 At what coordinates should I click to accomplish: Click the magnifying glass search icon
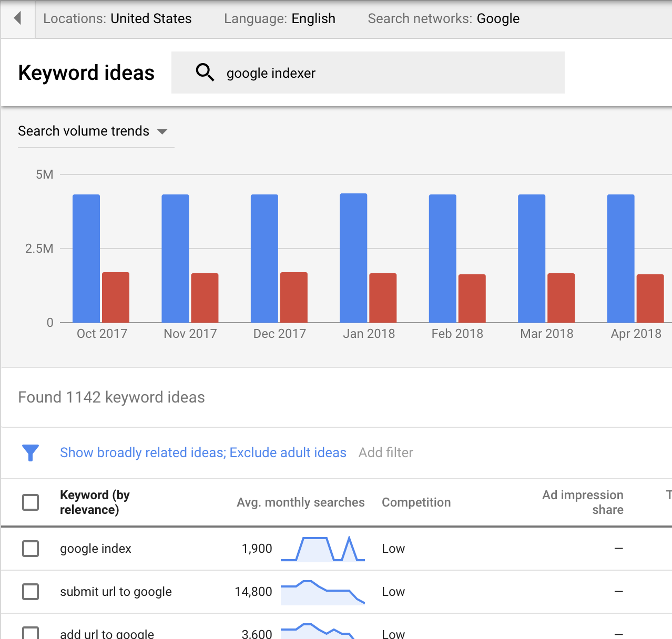(205, 73)
